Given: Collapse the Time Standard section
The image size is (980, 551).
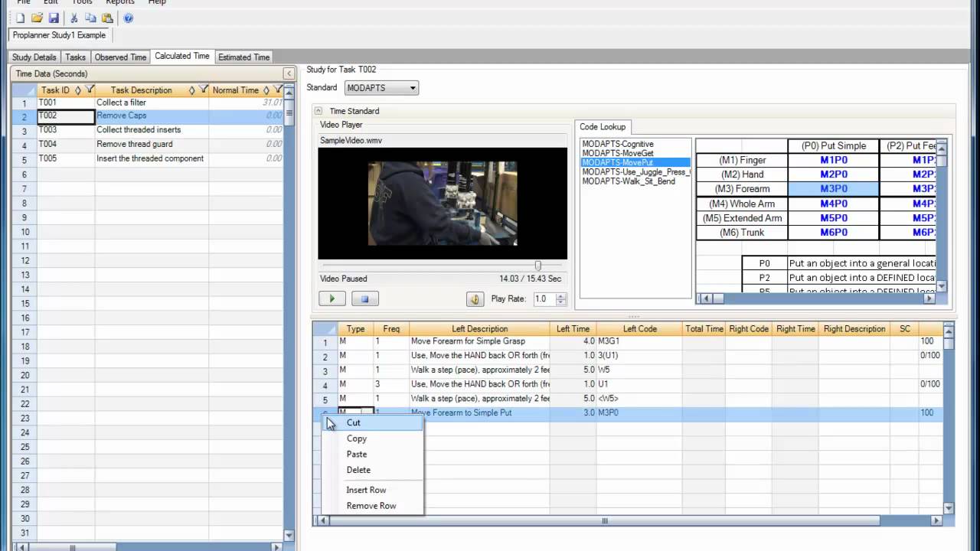Looking at the screenshot, I should point(318,111).
